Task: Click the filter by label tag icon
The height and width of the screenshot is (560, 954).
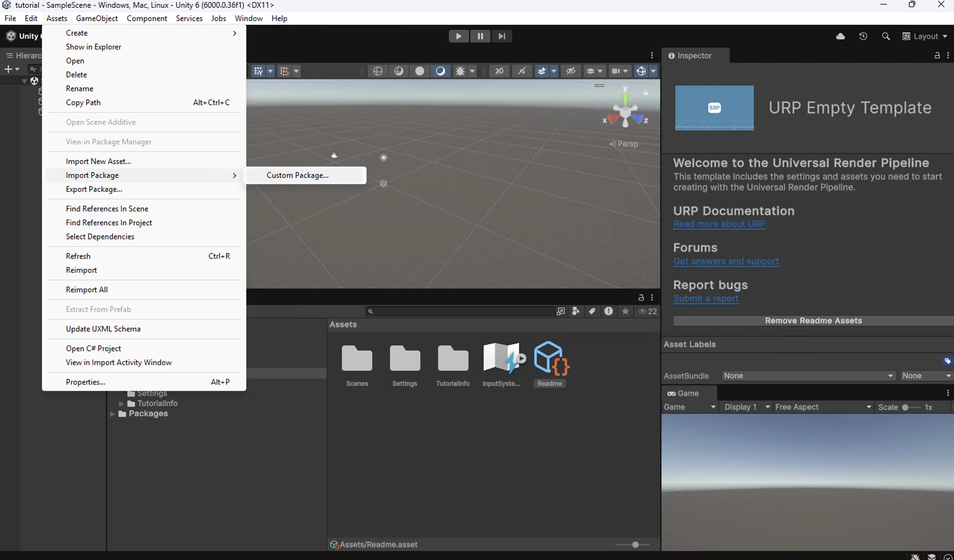Action: point(592,311)
